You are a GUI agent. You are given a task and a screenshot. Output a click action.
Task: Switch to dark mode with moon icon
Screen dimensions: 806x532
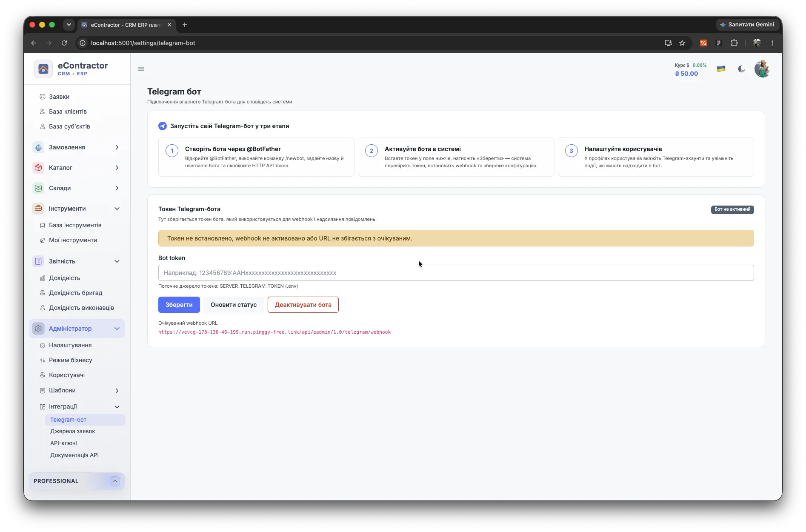742,69
